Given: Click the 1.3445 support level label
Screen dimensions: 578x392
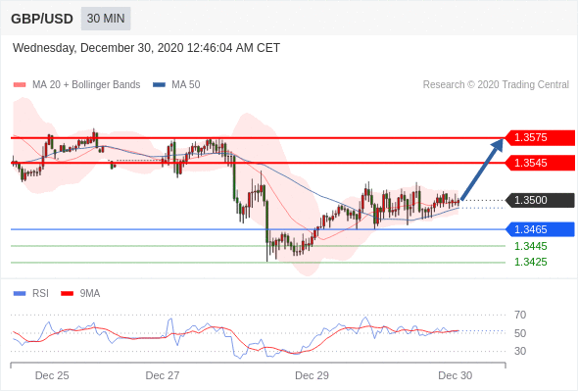Looking at the screenshot, I should pos(530,246).
